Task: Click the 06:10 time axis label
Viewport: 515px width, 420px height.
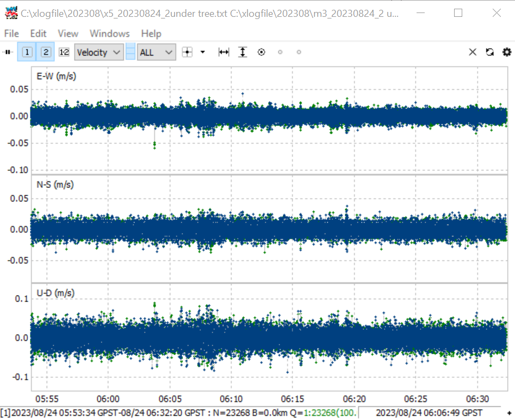Action: coord(231,399)
